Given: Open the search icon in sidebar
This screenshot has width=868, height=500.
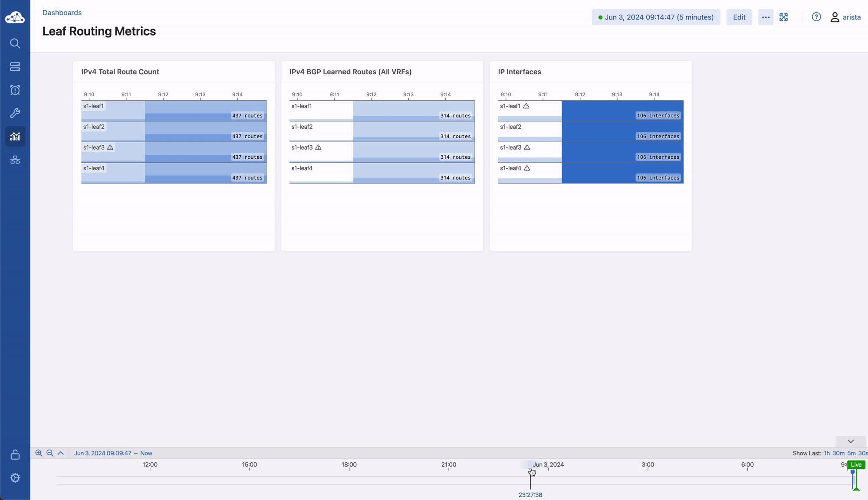Looking at the screenshot, I should pos(15,43).
